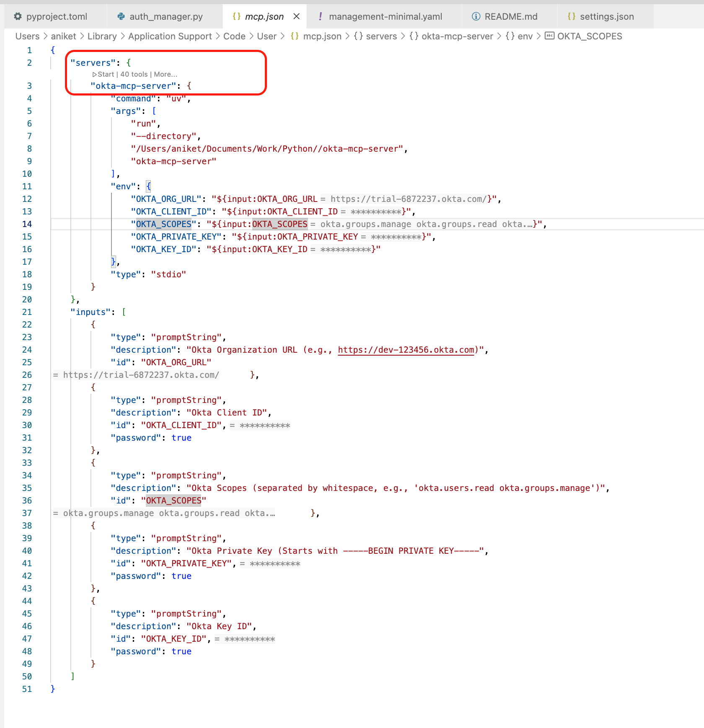Open the Application Support breadcrumb folder
Screen dimensions: 704x728
pyautogui.click(x=170, y=36)
